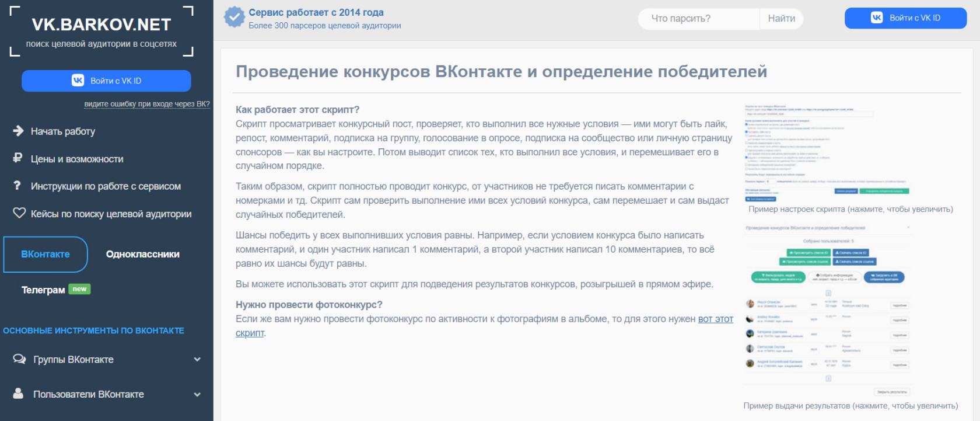Click 'Нужно провести фотоконкурс?' subheading
The height and width of the screenshot is (421, 980).
coord(309,305)
